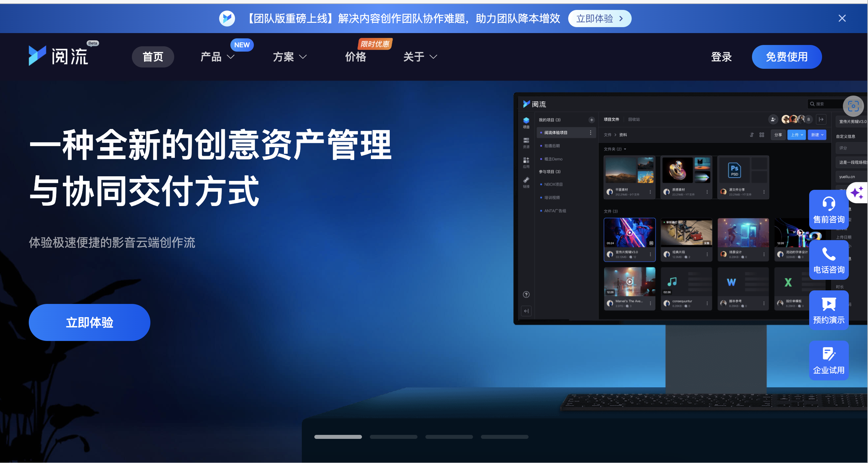Switch to 项目文件 tab

click(x=611, y=119)
